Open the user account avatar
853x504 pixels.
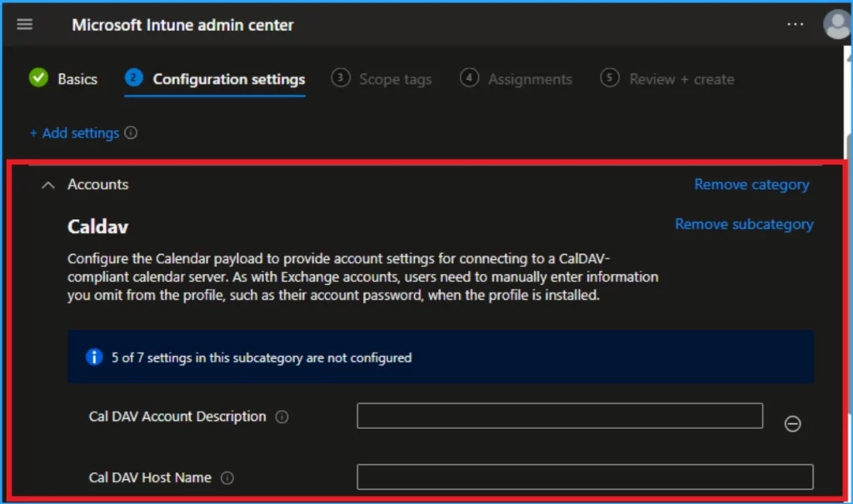point(836,24)
